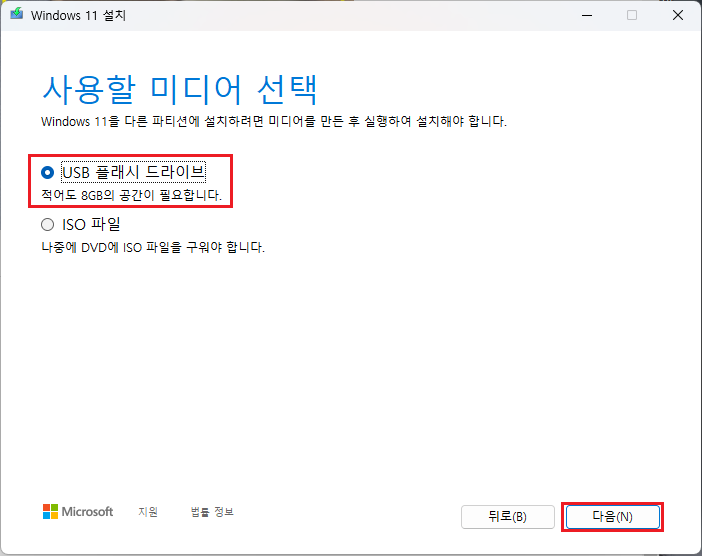Image resolution: width=702 pixels, height=556 pixels.
Task: Close the Windows 11 설치 window
Action: (x=678, y=15)
